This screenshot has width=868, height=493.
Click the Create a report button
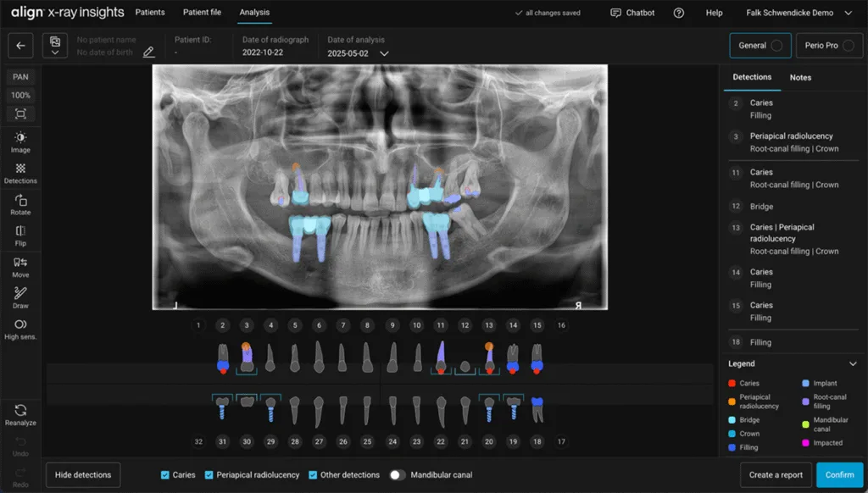(775, 475)
